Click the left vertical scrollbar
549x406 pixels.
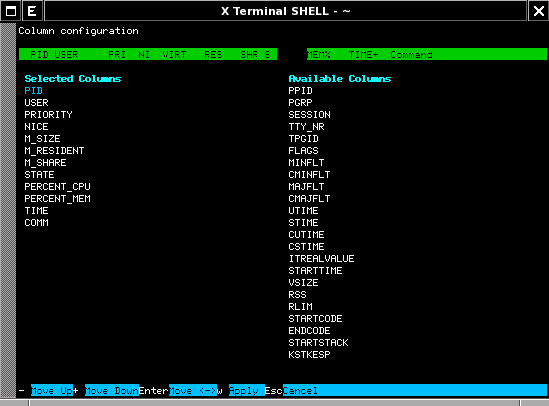(x=8, y=210)
